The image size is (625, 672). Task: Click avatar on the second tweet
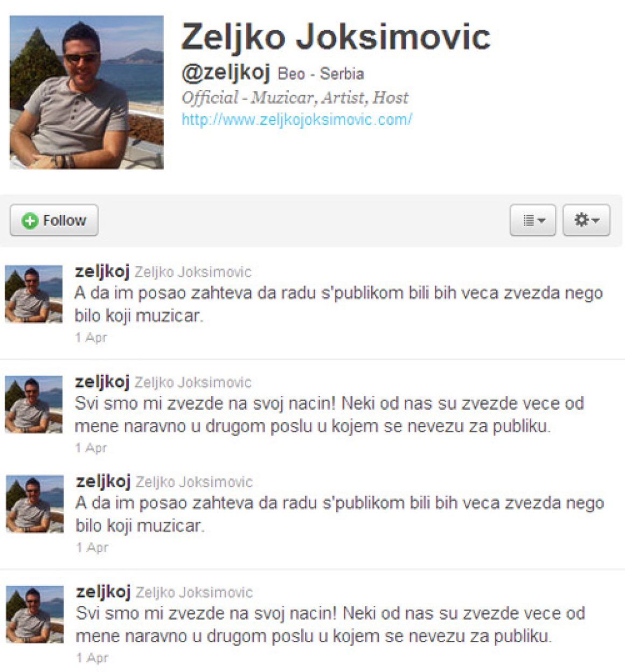click(33, 404)
